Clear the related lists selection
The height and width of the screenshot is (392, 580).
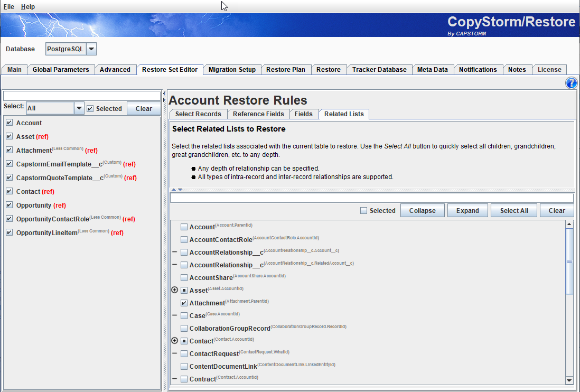click(557, 210)
